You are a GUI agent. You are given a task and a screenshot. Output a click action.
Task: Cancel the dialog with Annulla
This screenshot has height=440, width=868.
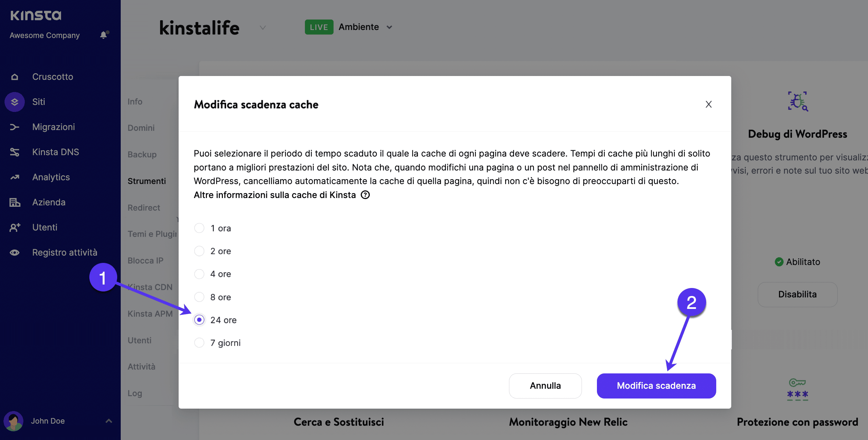[545, 386]
